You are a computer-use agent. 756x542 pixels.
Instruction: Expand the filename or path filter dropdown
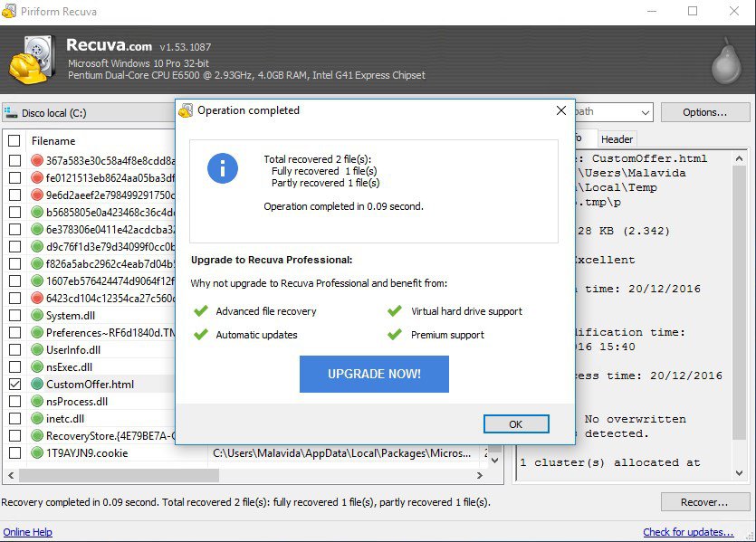click(x=645, y=113)
